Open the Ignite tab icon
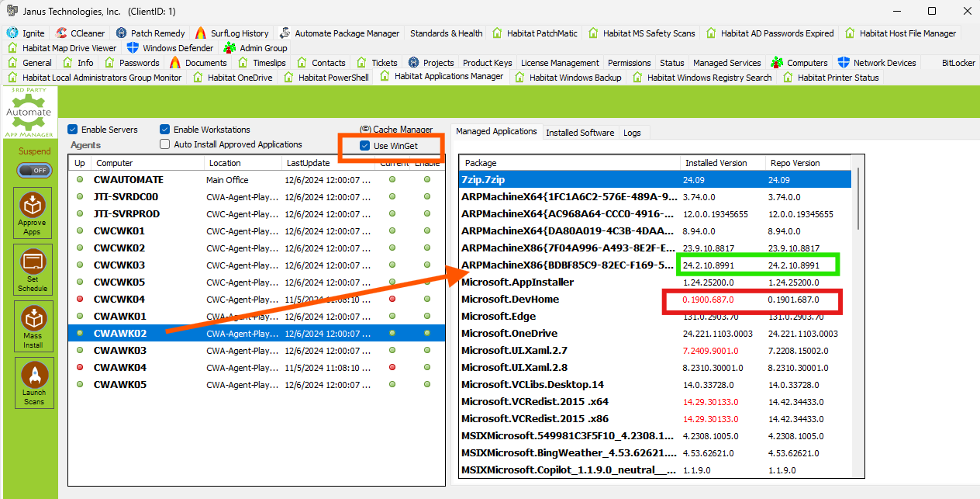Viewport: 980px width, 499px height. (12, 33)
